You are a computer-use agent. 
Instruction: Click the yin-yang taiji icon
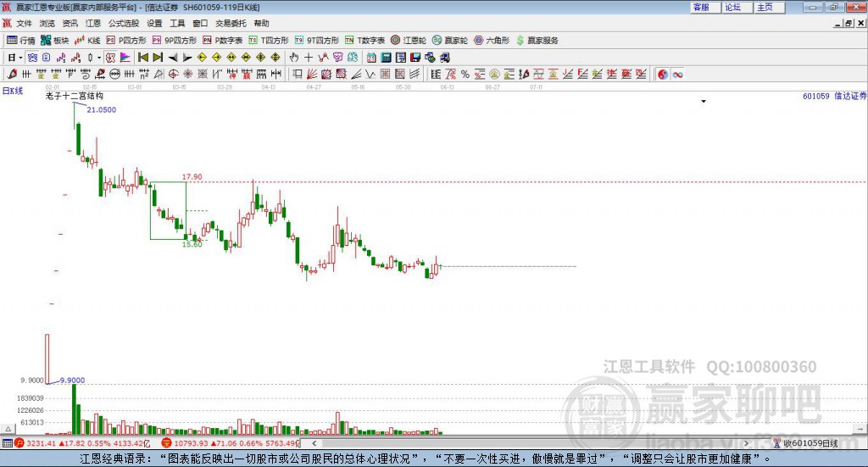(663, 74)
